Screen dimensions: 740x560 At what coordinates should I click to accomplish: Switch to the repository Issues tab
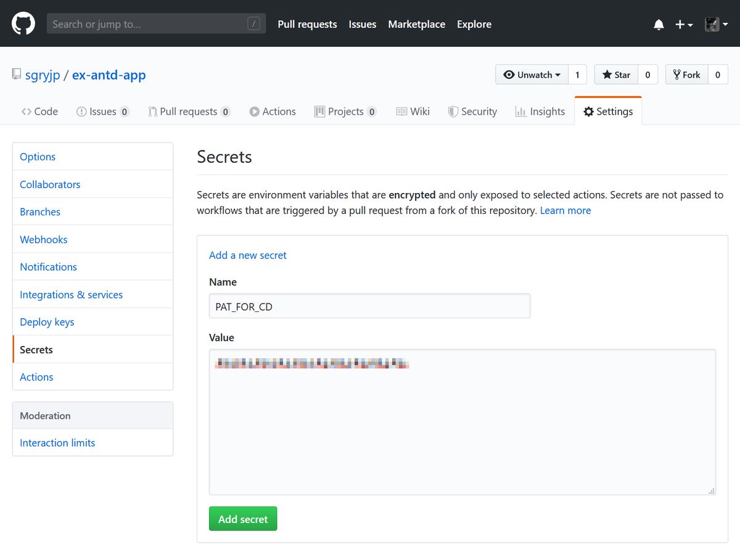[x=102, y=112]
